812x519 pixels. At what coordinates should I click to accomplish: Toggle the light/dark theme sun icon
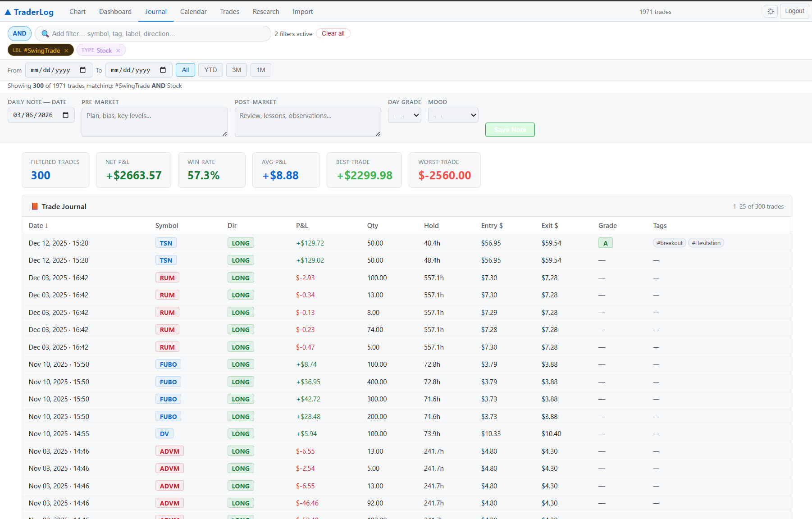771,12
